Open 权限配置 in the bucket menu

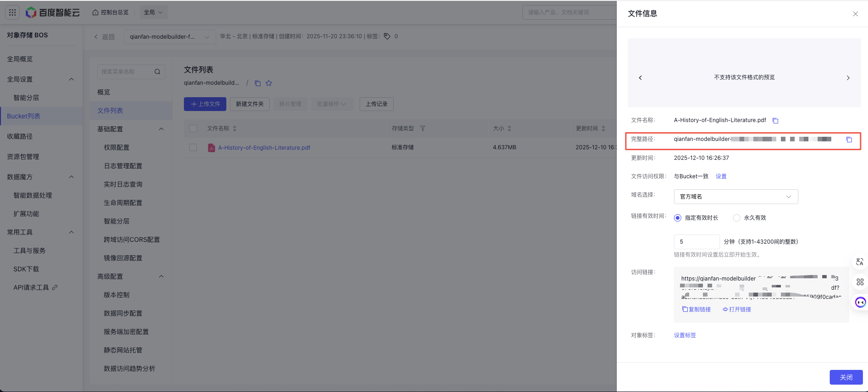(x=117, y=147)
